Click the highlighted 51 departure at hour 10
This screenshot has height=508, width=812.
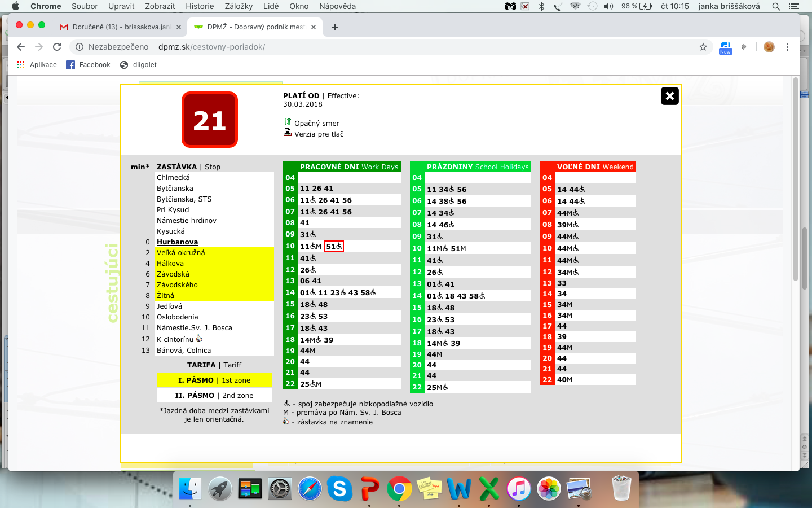click(334, 246)
